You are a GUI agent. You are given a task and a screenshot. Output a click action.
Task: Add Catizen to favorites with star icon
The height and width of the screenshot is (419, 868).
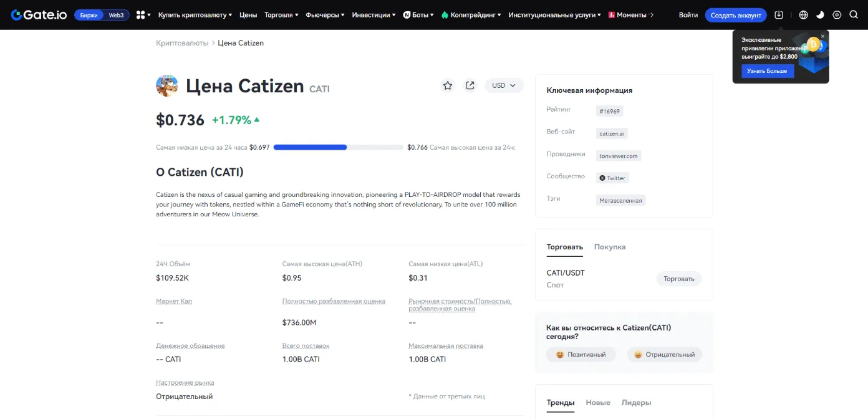point(447,85)
